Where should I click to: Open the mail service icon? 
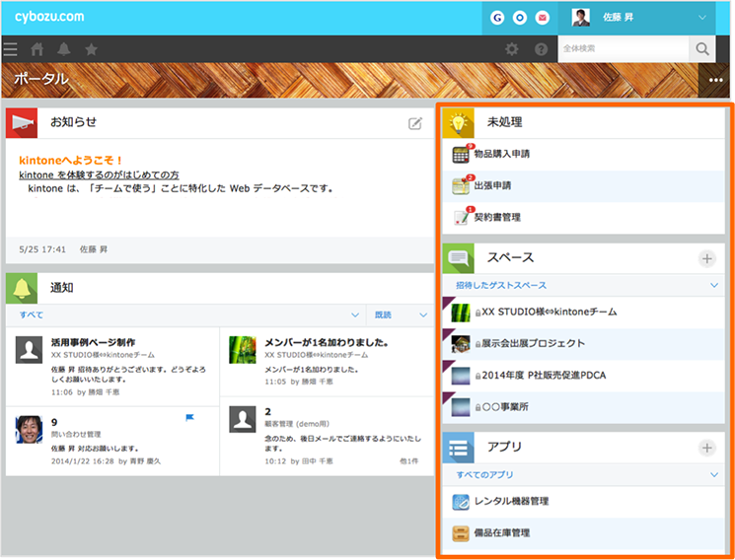coord(543,18)
